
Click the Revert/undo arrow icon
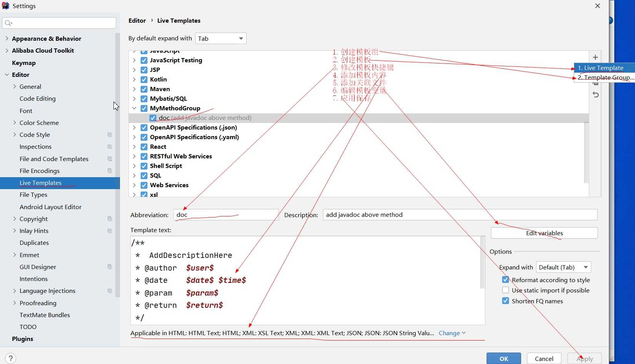pos(595,95)
